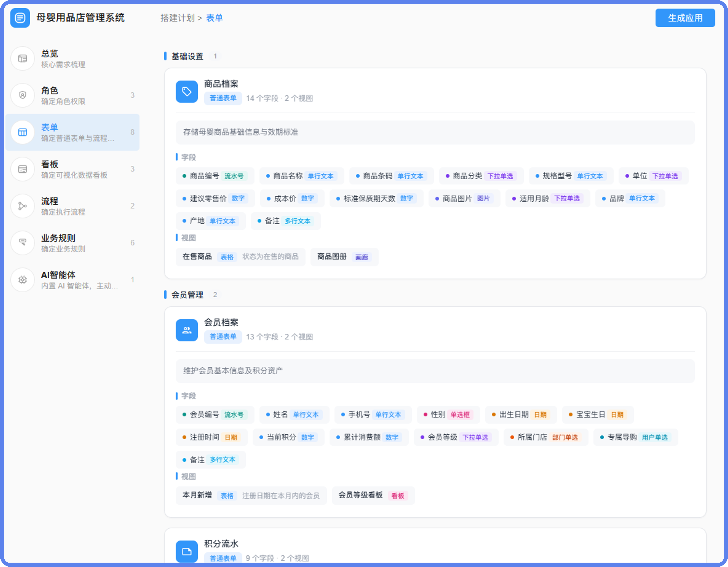This screenshot has width=728, height=567.
Task: Click the 商品档案 form title
Action: coord(221,84)
